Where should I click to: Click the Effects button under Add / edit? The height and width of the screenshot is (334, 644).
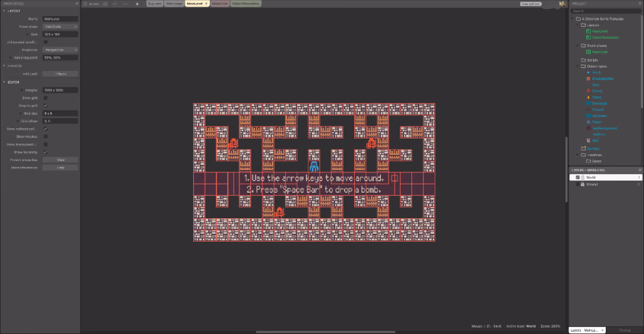[60, 74]
